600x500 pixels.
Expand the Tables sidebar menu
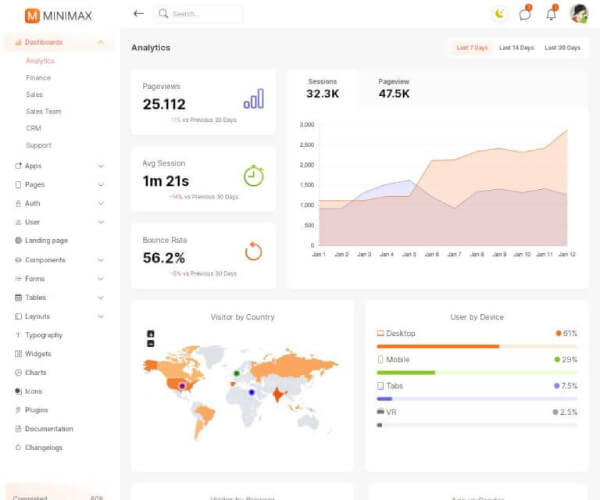tap(100, 298)
